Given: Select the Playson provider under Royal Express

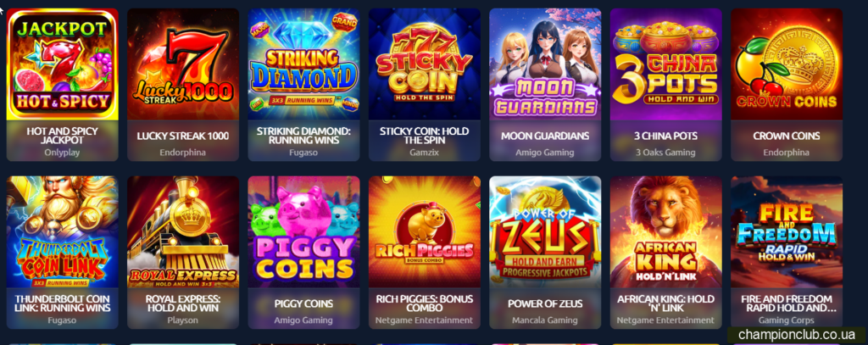Looking at the screenshot, I should tap(183, 320).
